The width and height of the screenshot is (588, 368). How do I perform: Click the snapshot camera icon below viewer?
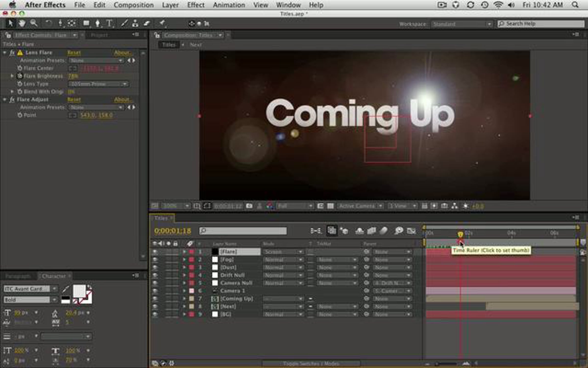click(x=249, y=206)
